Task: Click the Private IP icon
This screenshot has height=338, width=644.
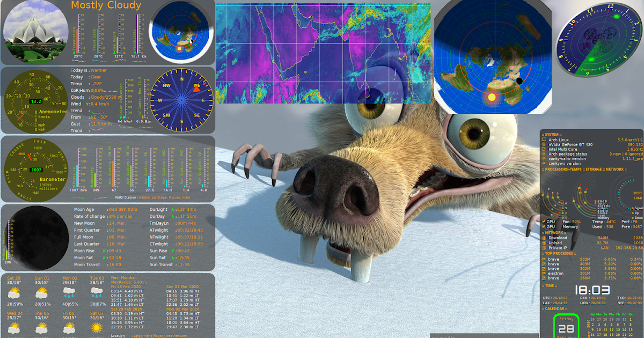Action: (544, 248)
